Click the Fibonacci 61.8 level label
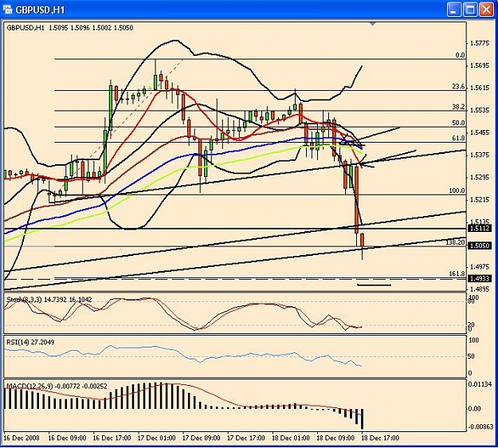498x448 pixels. tap(458, 138)
